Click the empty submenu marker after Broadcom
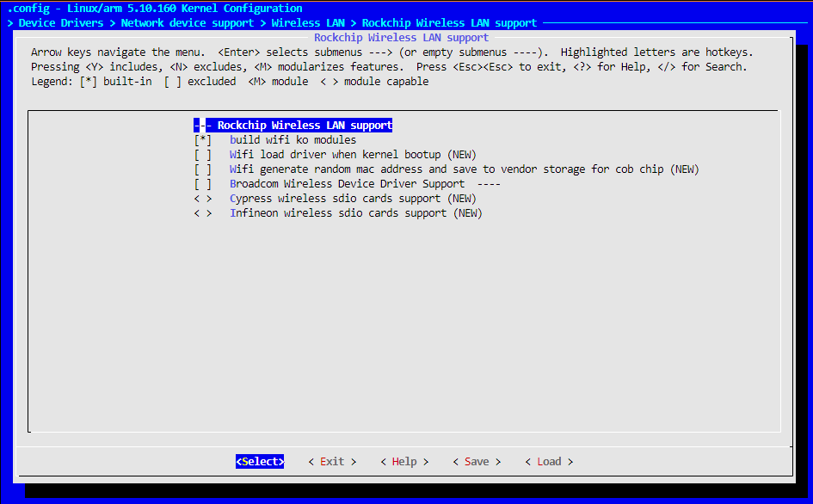This screenshot has height=504, width=813. point(489,184)
